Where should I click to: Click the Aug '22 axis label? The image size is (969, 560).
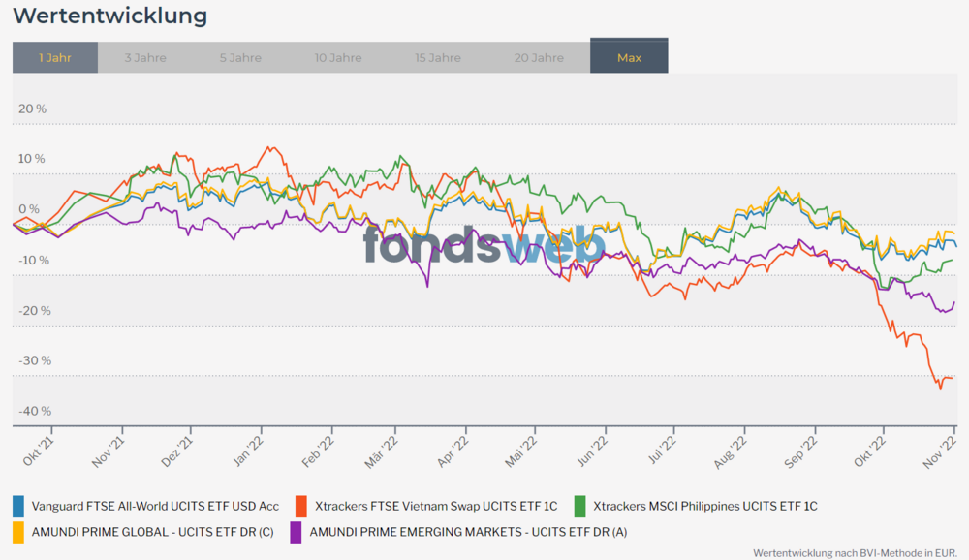tap(731, 451)
